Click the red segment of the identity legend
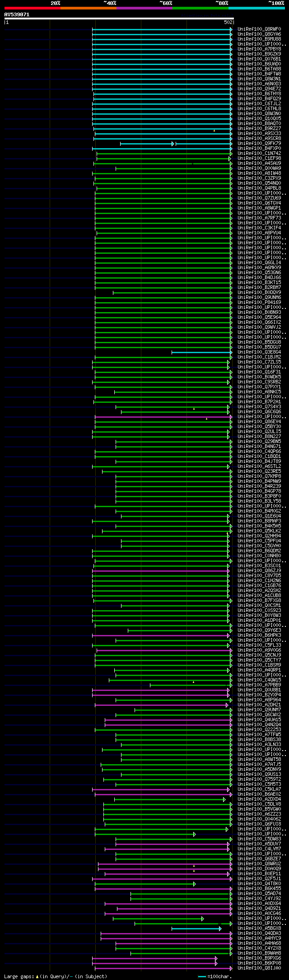The height and width of the screenshot is (980, 289). coord(32,8)
